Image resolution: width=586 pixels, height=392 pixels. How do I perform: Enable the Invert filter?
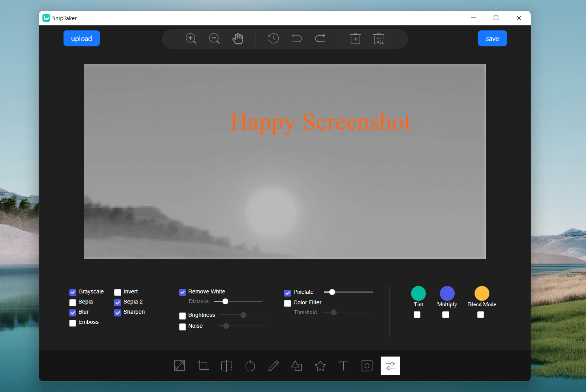118,292
